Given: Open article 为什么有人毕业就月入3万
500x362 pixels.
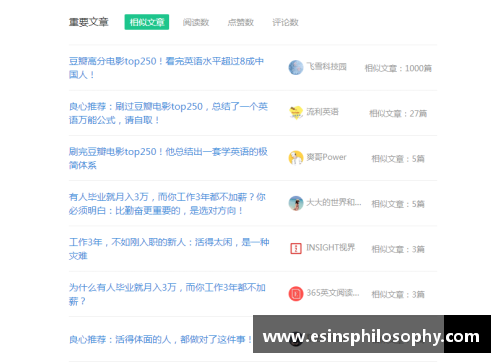Looking at the screenshot, I should click(x=167, y=294).
